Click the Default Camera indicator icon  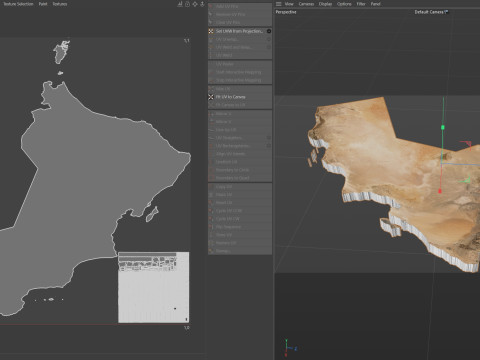coord(447,12)
